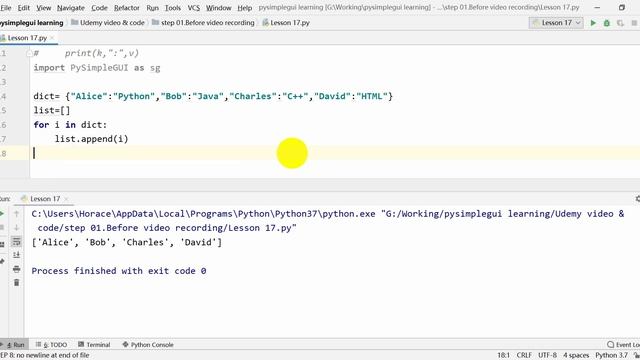The image size is (640, 360).
Task: Click the import PySimpleGUI line
Action: (x=97, y=68)
